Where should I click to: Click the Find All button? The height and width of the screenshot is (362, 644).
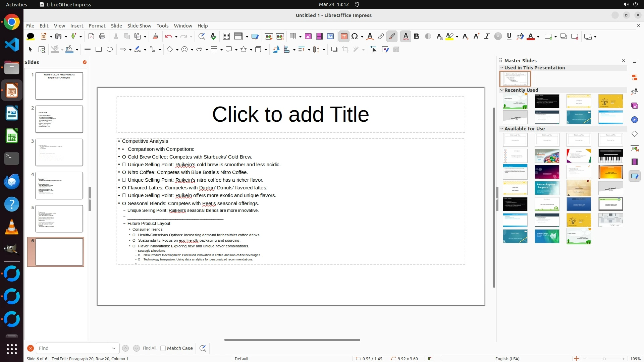149,348
